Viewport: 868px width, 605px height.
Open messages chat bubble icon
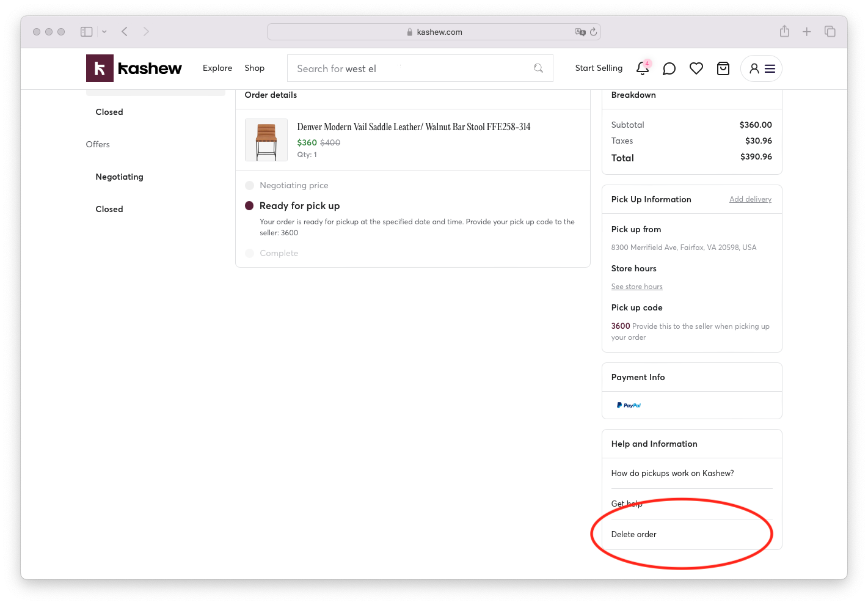pos(669,68)
